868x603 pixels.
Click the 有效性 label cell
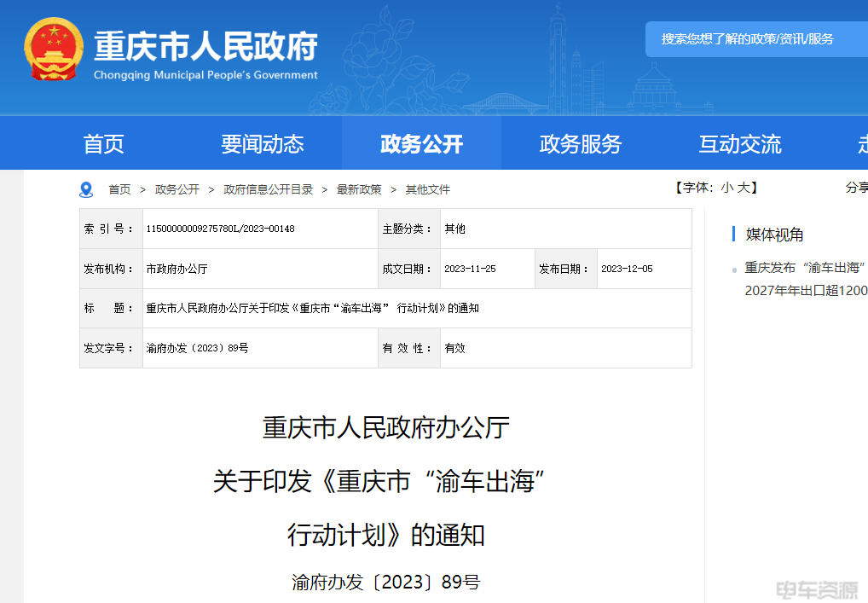[x=409, y=348]
